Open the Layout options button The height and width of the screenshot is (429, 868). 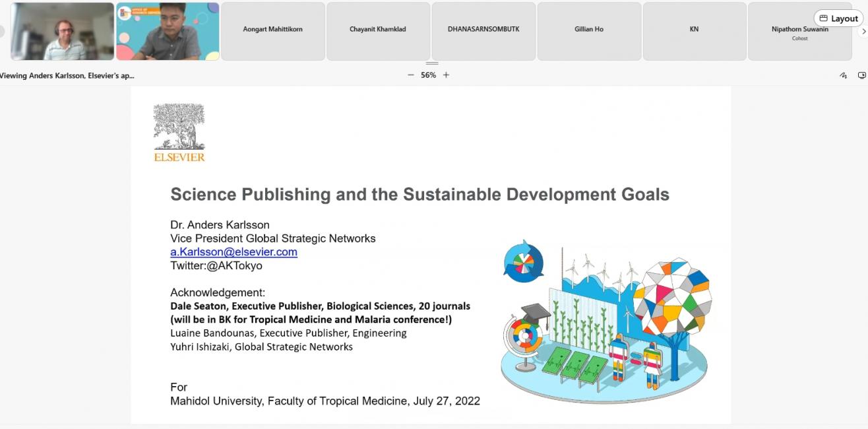point(838,18)
